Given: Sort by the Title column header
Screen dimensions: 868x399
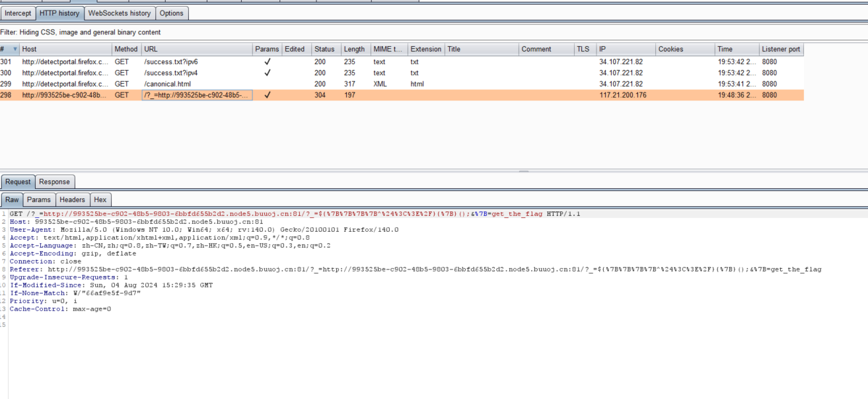Looking at the screenshot, I should pyautogui.click(x=482, y=49).
